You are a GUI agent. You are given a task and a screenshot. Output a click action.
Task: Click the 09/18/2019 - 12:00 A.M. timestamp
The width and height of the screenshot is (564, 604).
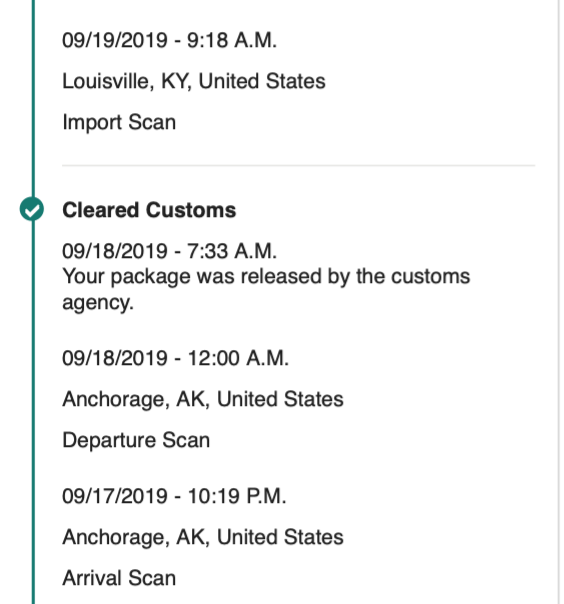(175, 358)
